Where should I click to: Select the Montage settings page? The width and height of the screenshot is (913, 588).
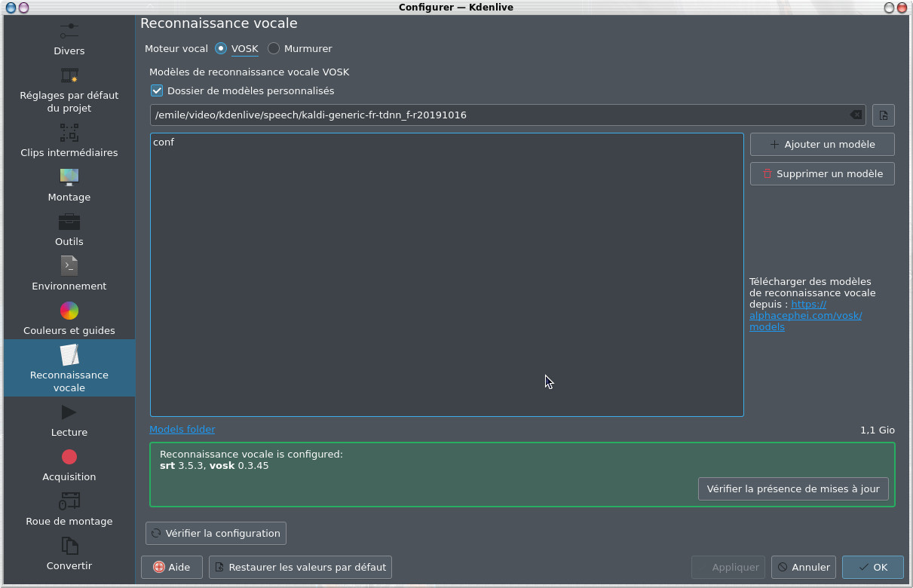69,185
